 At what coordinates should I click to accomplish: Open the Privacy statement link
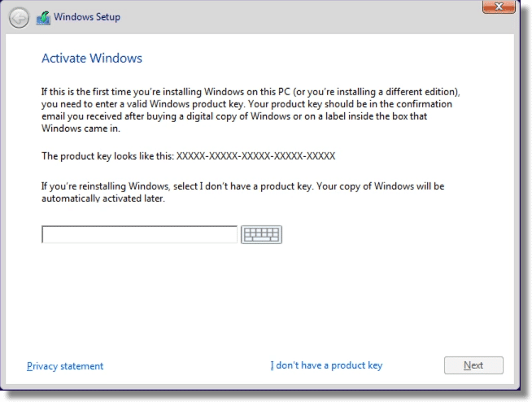[x=65, y=366]
